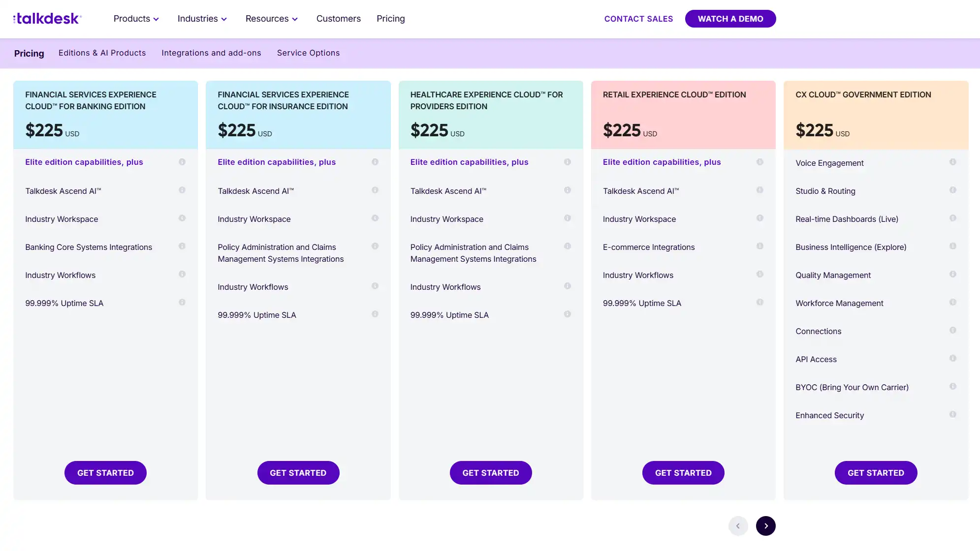
Task: Click the Retail Experience Cloud Edition heading
Action: 674,94
